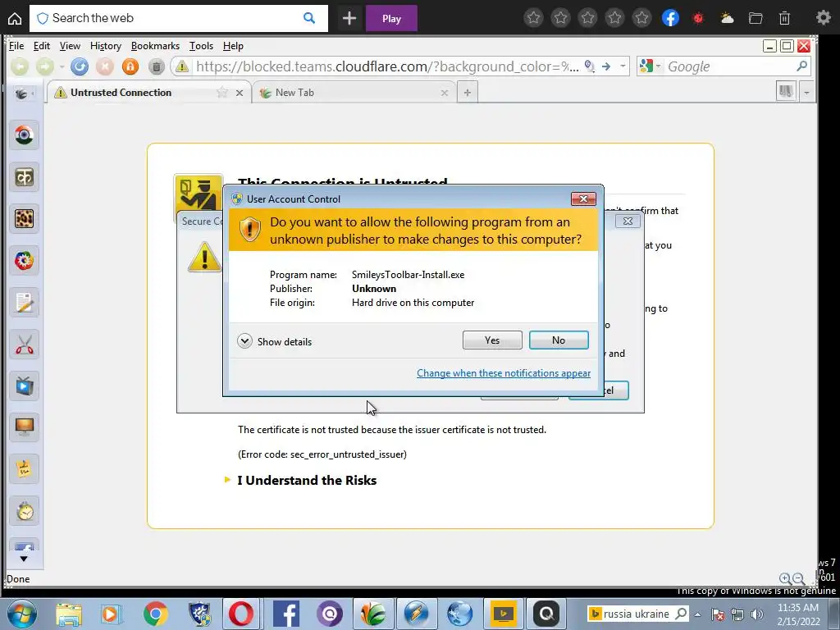This screenshot has height=630, width=840.
Task: Click the magnifier in Search the web box
Action: click(x=309, y=18)
